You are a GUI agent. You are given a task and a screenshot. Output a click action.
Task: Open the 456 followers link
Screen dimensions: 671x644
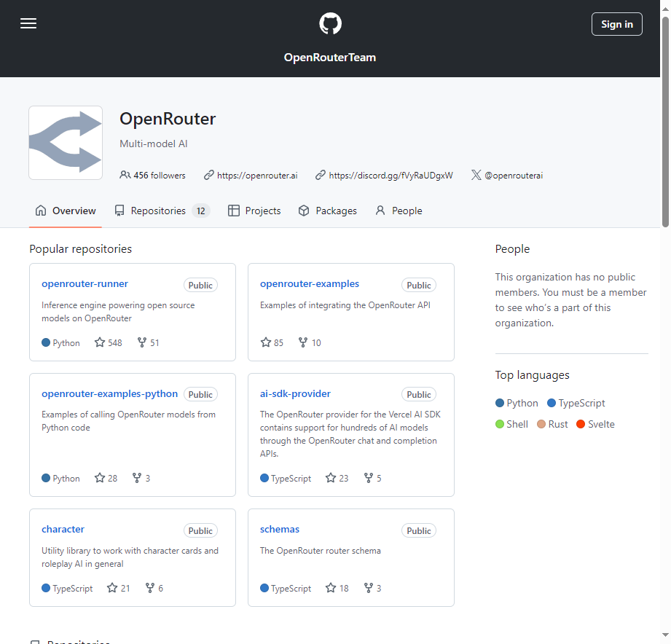[153, 176]
